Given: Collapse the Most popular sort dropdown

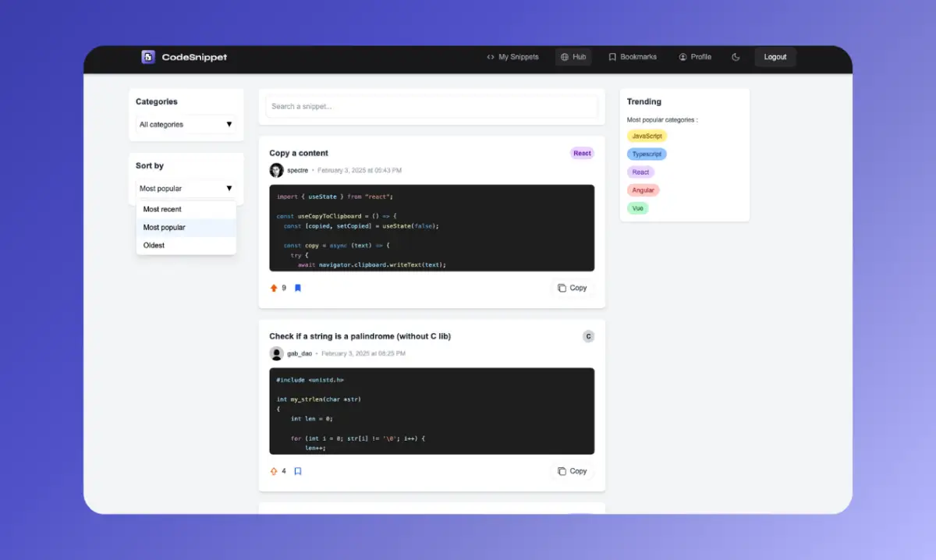Looking at the screenshot, I should 186,188.
